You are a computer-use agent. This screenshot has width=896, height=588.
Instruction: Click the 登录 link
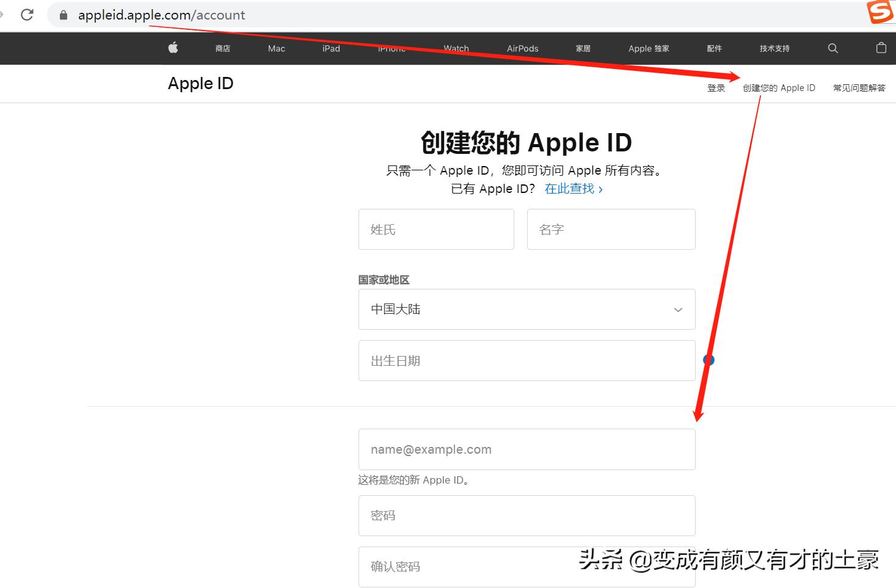(x=715, y=87)
